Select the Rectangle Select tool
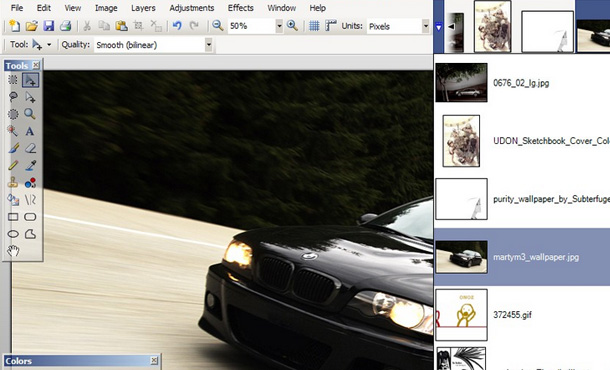The width and height of the screenshot is (610, 370). [x=13, y=80]
